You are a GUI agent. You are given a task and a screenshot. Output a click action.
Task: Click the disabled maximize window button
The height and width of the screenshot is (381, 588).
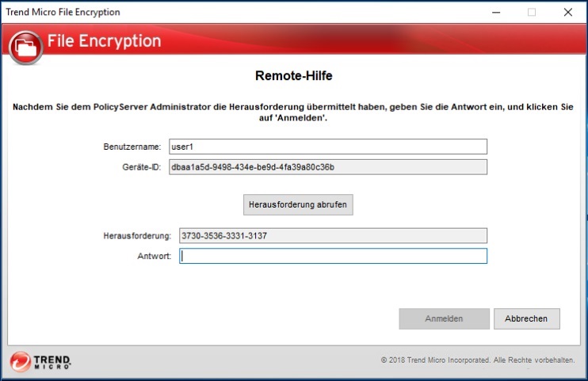click(532, 12)
